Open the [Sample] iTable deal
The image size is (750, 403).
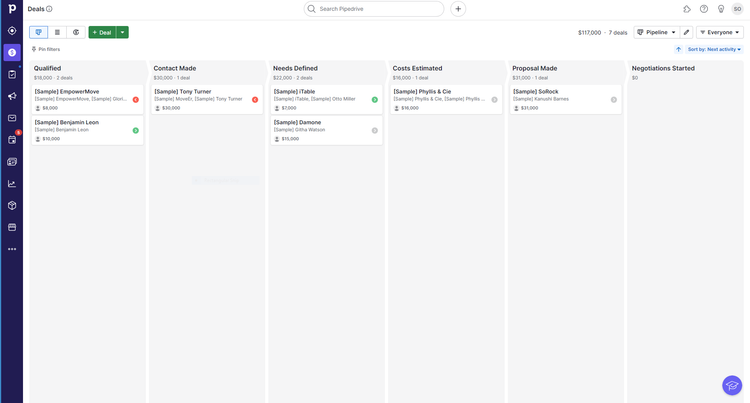(327, 99)
